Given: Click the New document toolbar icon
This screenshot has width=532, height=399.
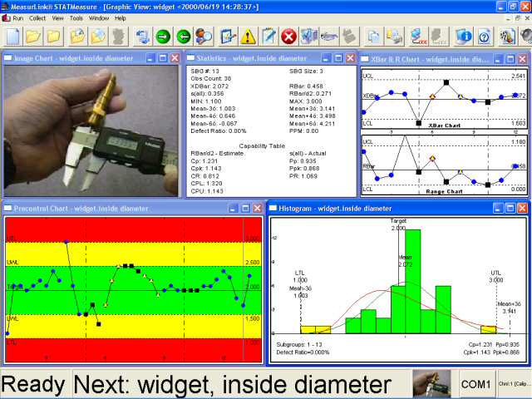Looking at the screenshot, I should click(x=12, y=36).
